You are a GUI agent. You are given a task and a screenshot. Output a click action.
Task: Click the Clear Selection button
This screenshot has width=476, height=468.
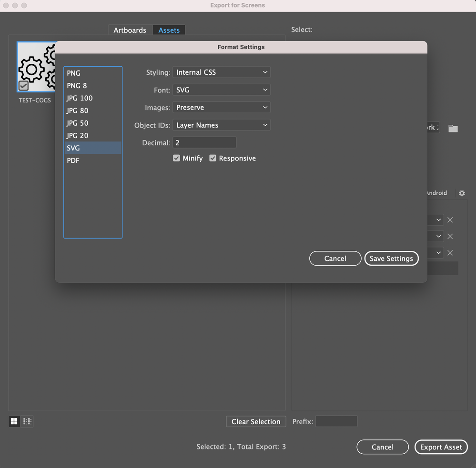(x=256, y=422)
